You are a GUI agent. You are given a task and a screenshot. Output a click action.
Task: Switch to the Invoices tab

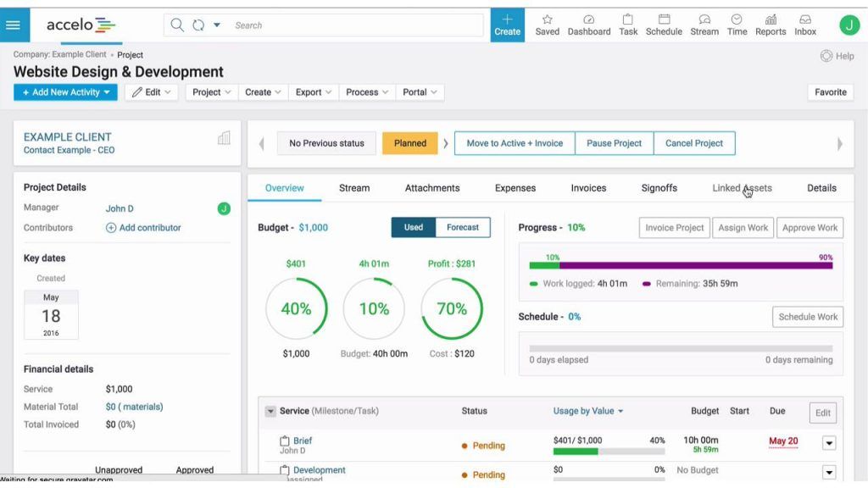pyautogui.click(x=588, y=187)
